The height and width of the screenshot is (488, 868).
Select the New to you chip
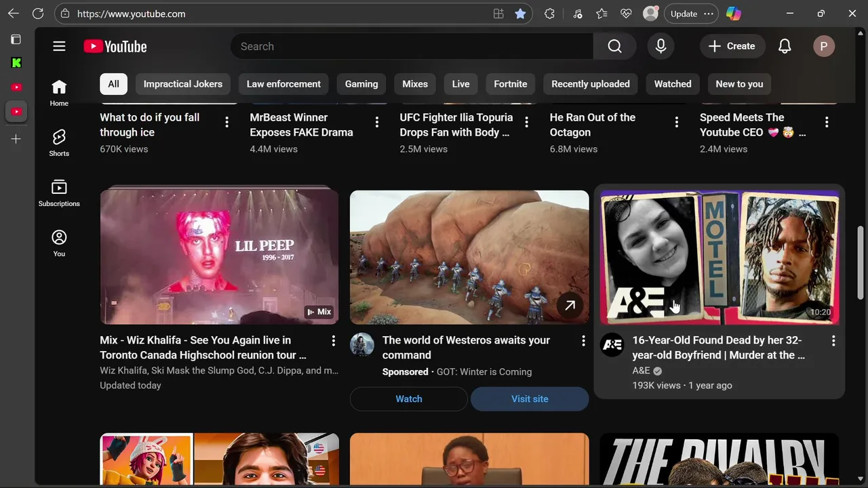coord(739,84)
